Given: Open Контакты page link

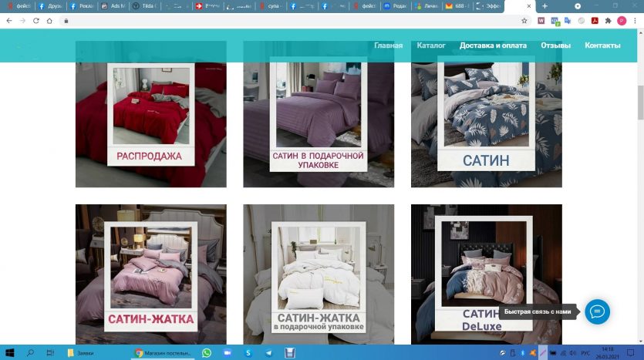Looking at the screenshot, I should [x=602, y=45].
